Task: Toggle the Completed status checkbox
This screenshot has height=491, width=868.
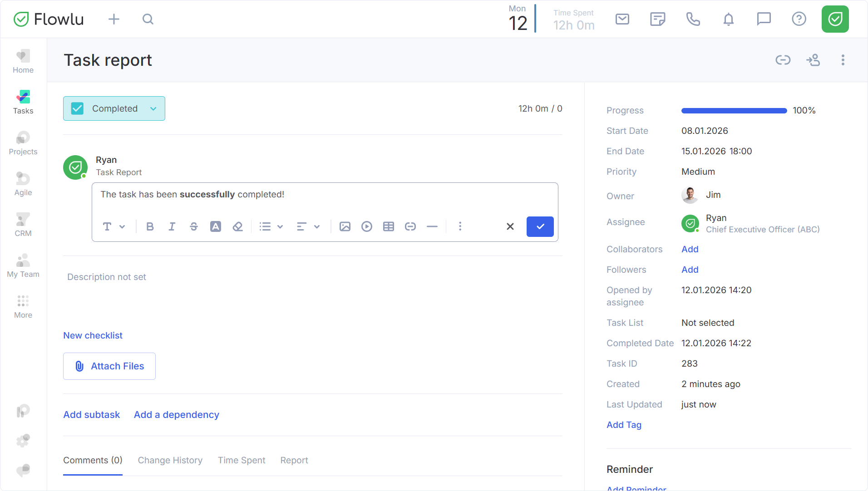Action: coord(78,108)
